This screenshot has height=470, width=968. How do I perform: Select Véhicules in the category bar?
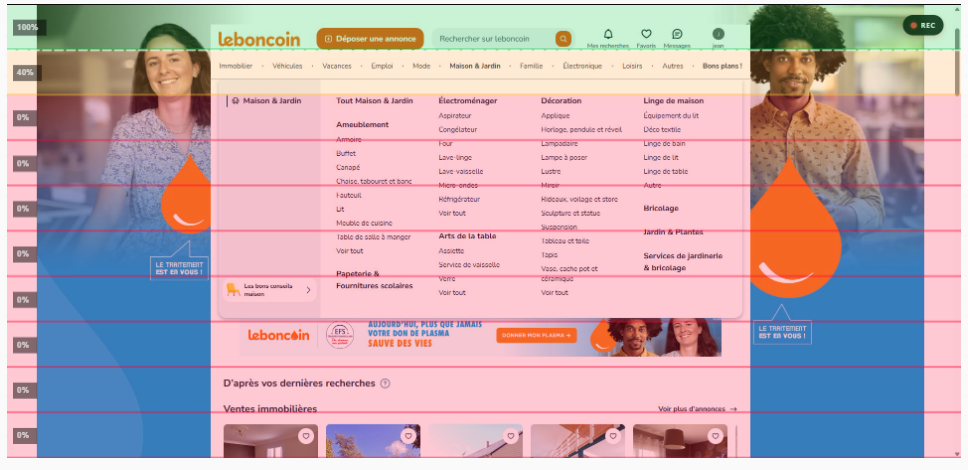coord(287,66)
